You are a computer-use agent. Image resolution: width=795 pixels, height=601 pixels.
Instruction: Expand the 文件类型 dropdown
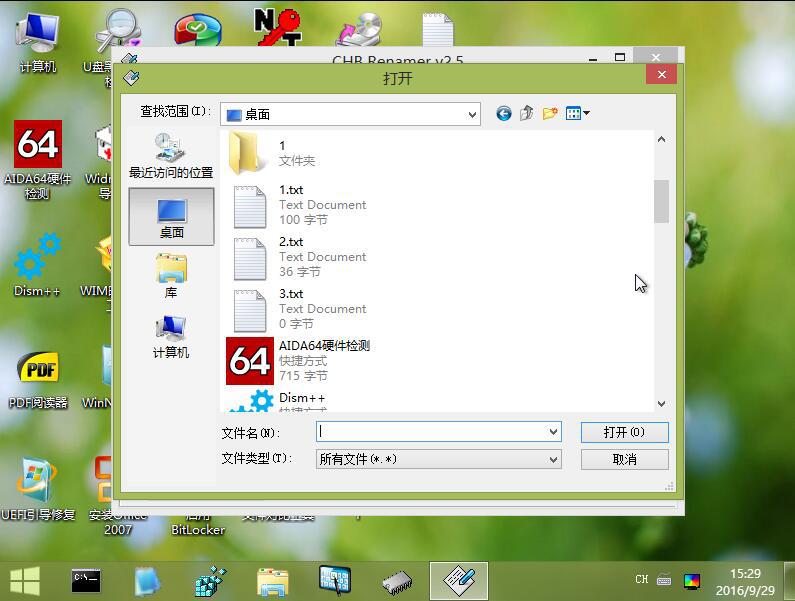pos(553,459)
